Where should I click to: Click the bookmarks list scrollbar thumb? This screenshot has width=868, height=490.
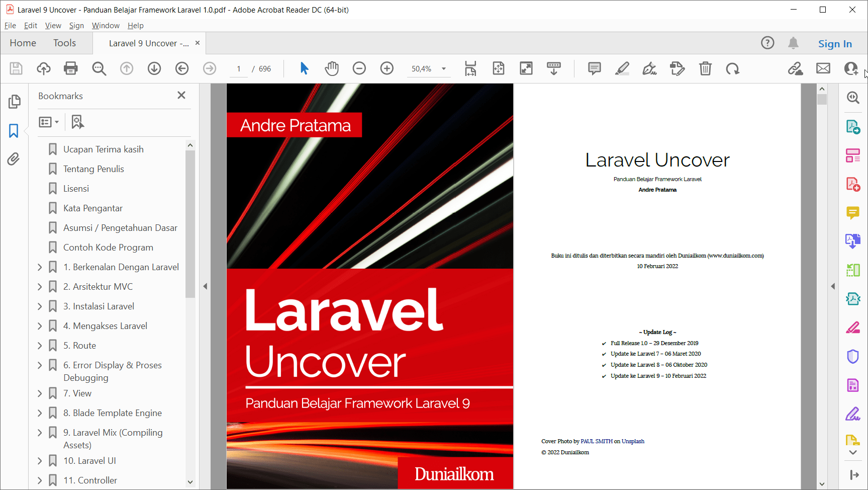(x=190, y=224)
